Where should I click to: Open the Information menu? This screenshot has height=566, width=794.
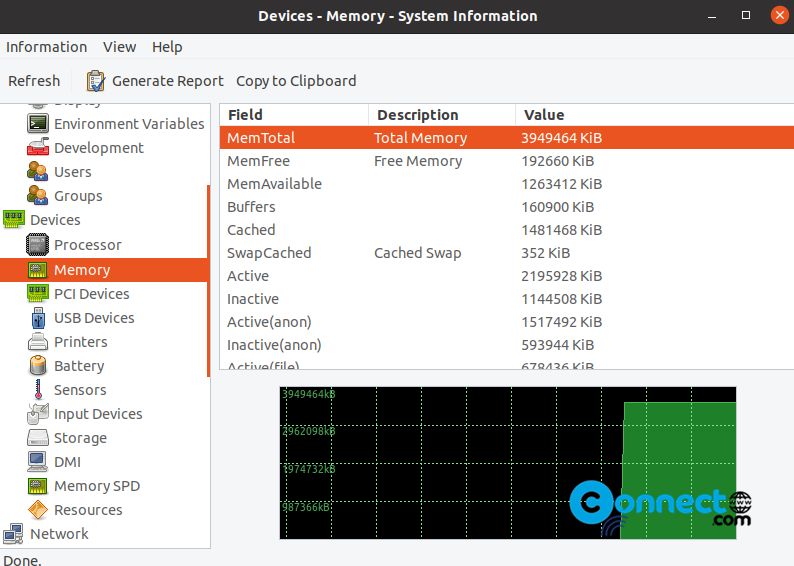(47, 47)
